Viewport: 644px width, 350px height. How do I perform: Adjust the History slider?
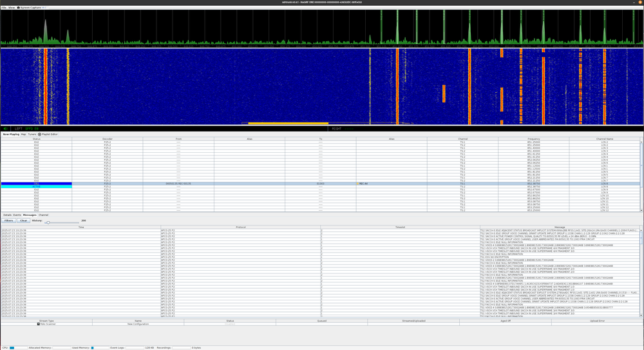62,222
